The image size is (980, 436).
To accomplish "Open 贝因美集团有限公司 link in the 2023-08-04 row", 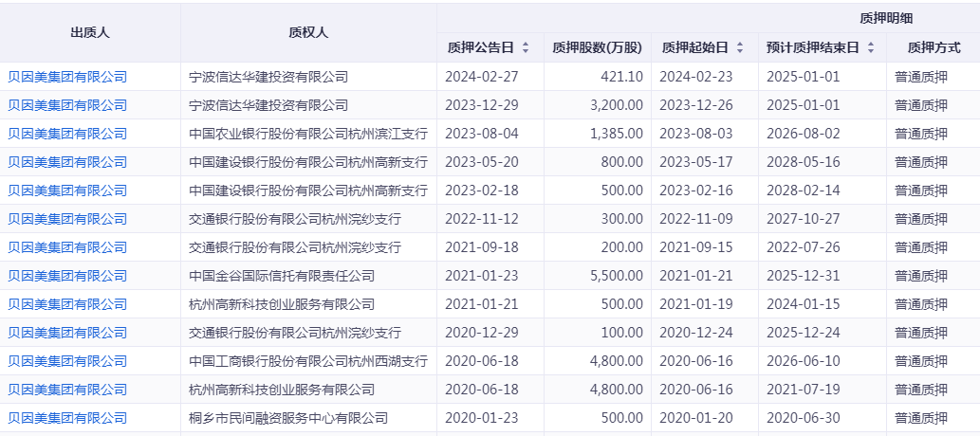I will point(67,134).
